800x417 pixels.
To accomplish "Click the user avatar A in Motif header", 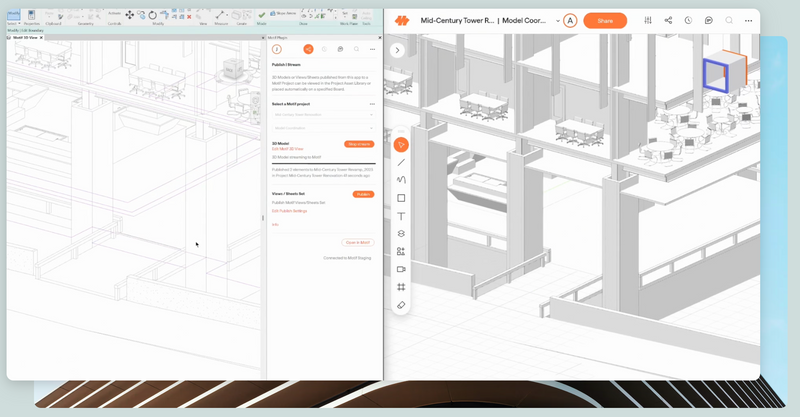I will 570,20.
